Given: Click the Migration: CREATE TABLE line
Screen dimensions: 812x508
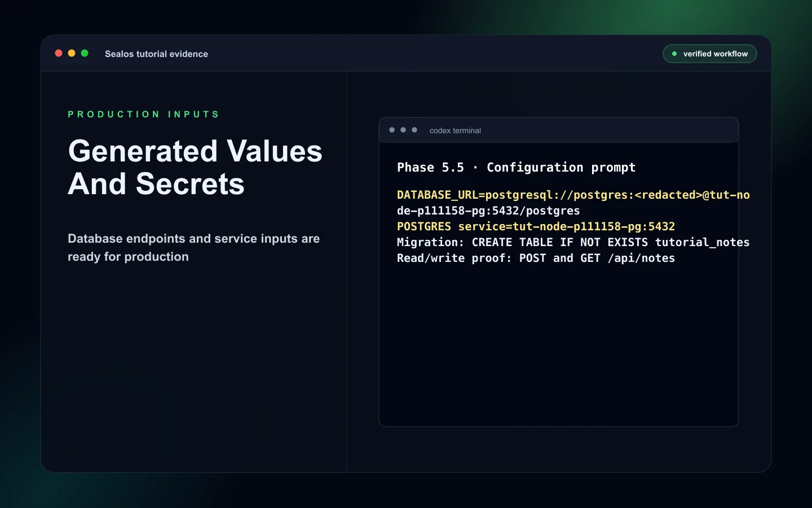Looking at the screenshot, I should pos(573,242).
